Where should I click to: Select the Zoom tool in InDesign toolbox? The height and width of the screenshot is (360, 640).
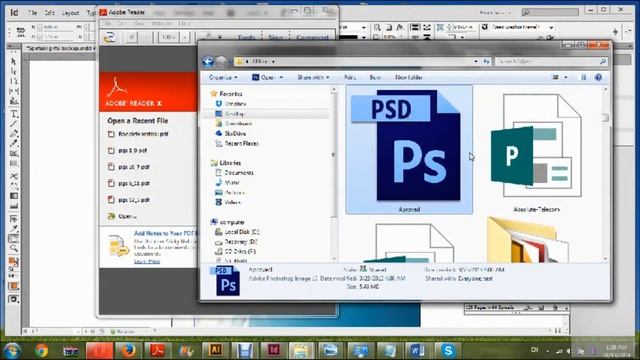[x=13, y=248]
